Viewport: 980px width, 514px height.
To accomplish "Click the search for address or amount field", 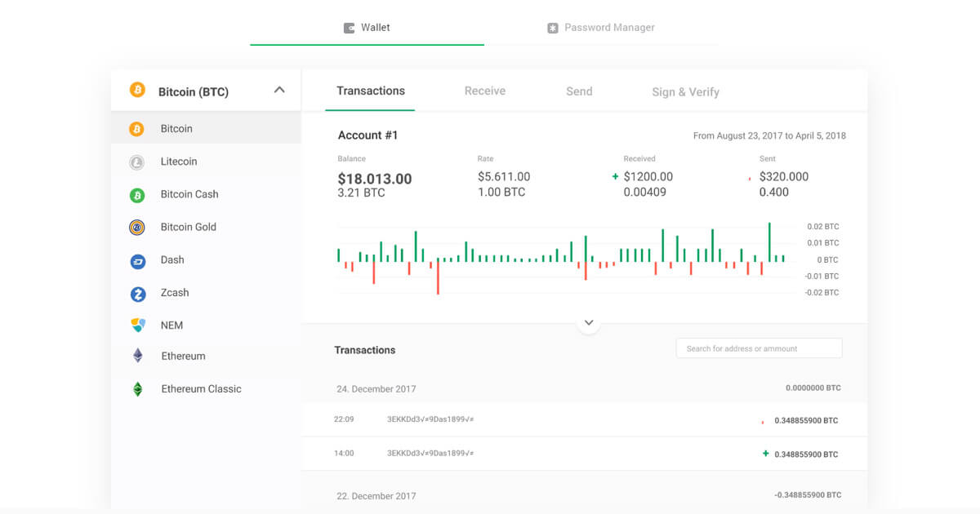I will [x=759, y=348].
